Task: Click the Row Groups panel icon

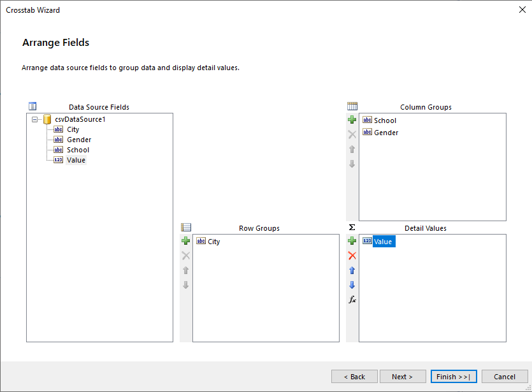Action: click(x=185, y=227)
